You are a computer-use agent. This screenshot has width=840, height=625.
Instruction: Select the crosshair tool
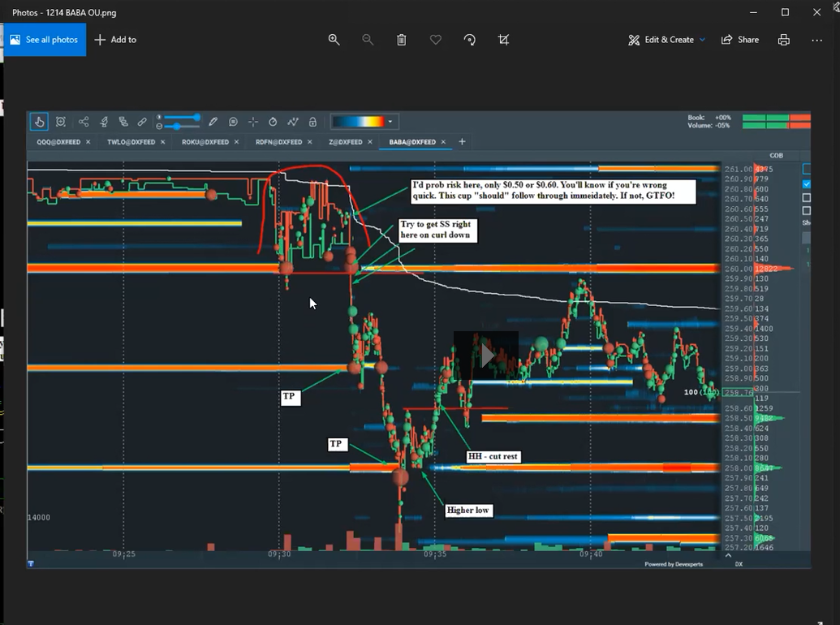point(253,122)
